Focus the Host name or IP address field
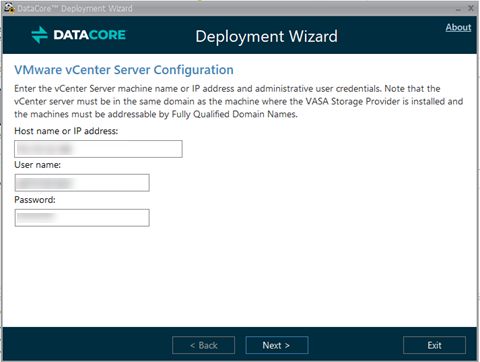The width and height of the screenshot is (480, 362). pyautogui.click(x=98, y=149)
